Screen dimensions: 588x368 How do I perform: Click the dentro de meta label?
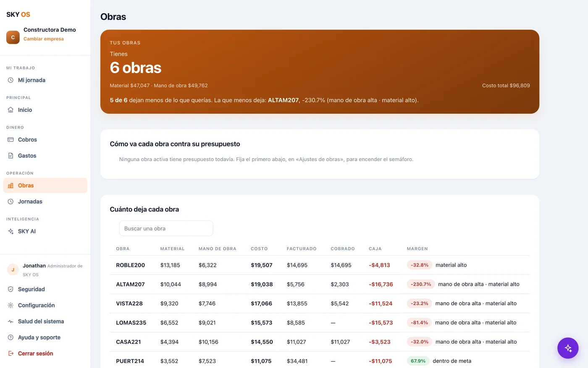tap(452, 361)
